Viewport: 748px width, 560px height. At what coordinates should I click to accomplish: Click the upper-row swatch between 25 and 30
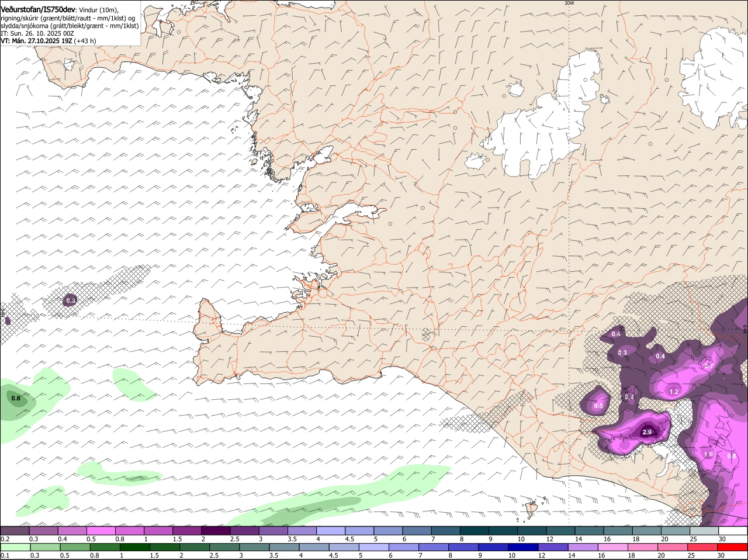704,531
